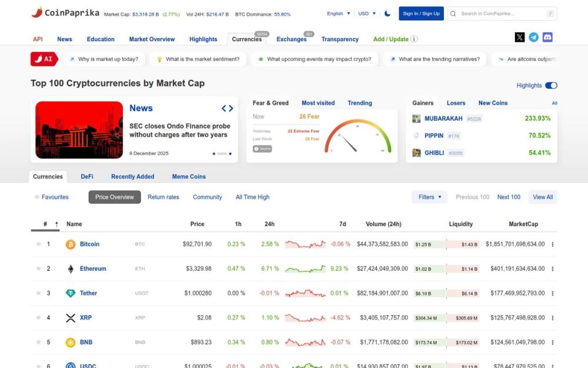Click Bitcoin's liquidity bar
This screenshot has height=368, width=588.
coord(446,244)
